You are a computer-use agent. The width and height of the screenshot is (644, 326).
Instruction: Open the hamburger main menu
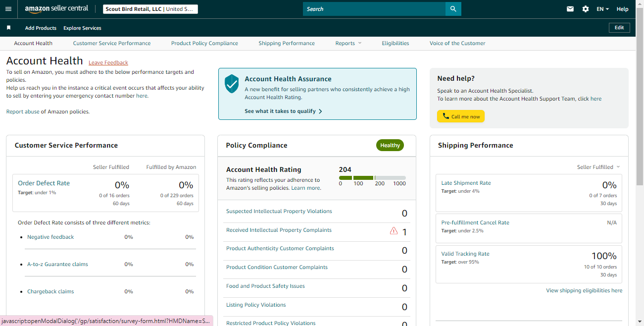pyautogui.click(x=8, y=9)
